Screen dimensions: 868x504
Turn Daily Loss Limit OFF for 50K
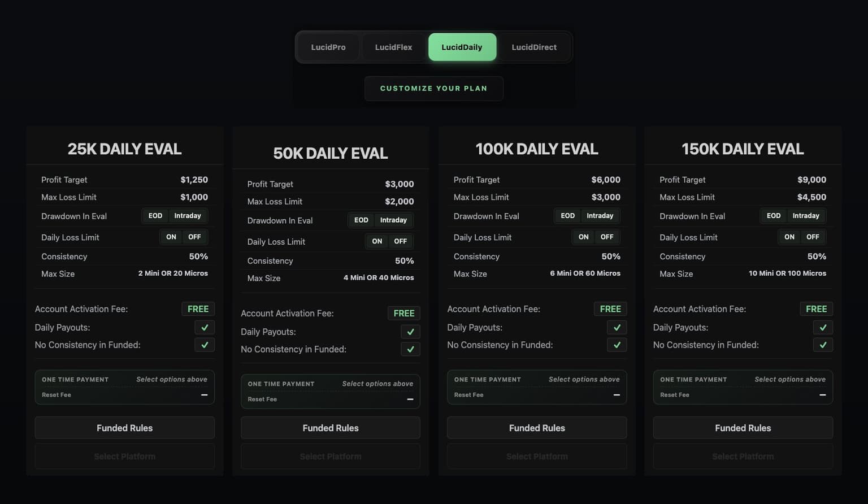point(401,241)
